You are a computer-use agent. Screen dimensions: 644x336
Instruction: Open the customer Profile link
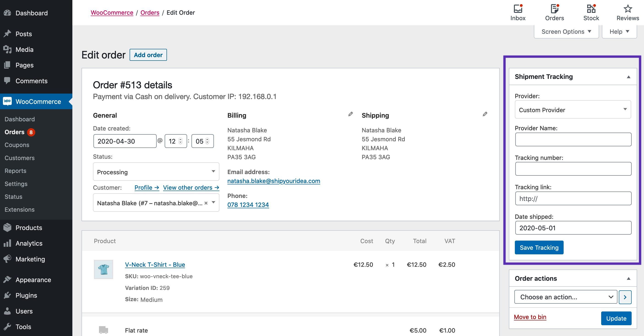coord(147,187)
